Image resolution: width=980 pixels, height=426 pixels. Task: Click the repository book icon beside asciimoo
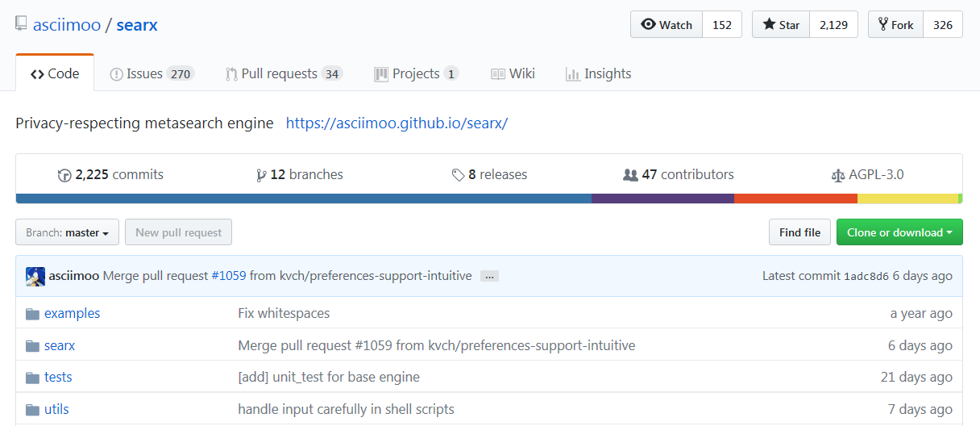pos(21,23)
